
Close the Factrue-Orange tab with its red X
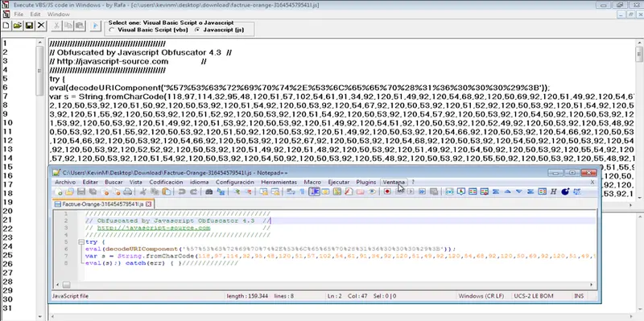pos(148,204)
